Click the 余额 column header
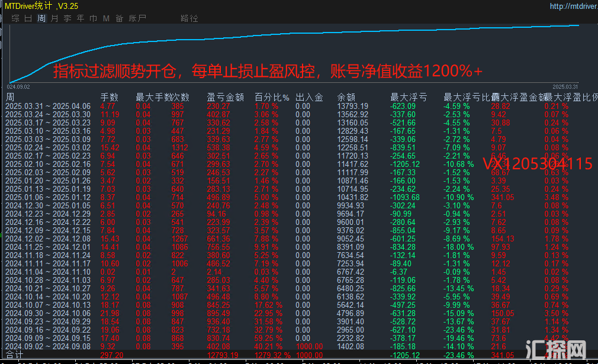The width and height of the screenshot is (598, 364). click(x=346, y=97)
